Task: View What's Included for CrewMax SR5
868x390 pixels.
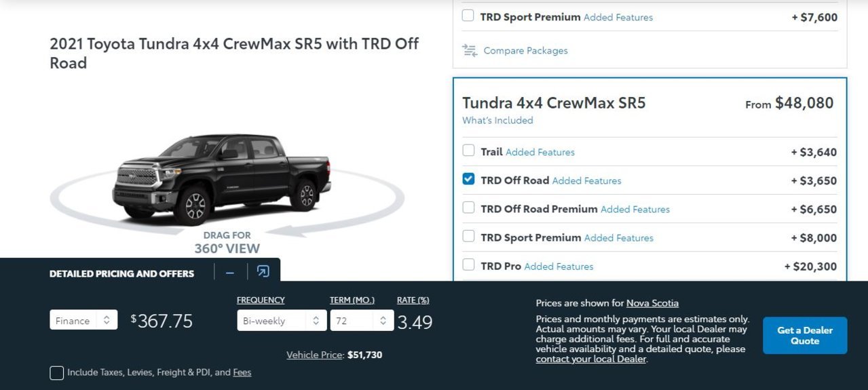Action: 497,120
